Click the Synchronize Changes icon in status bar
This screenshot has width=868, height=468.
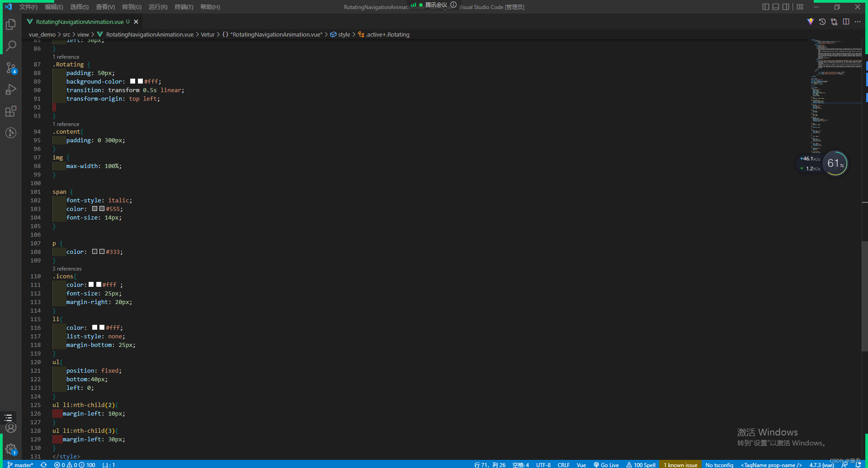pos(43,464)
